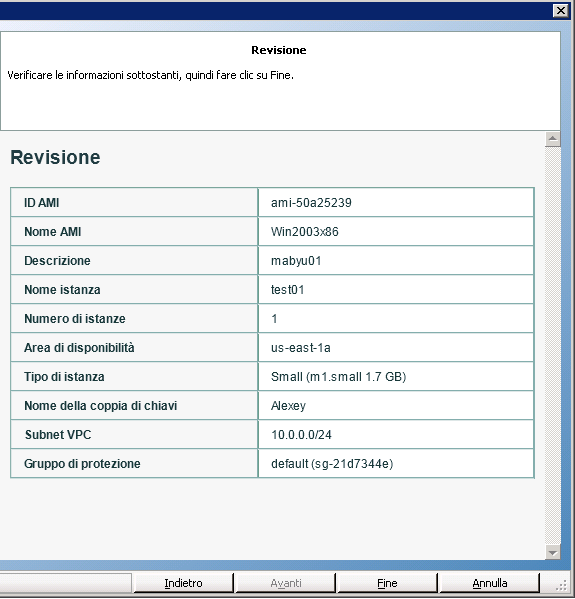Click the vertical scrollbar track
This screenshot has height=599, width=575.
point(552,345)
